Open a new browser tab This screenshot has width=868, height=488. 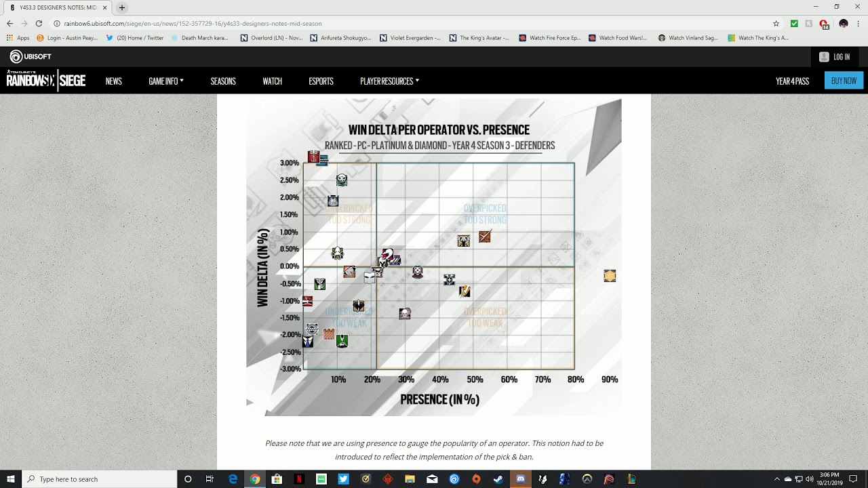tap(122, 7)
